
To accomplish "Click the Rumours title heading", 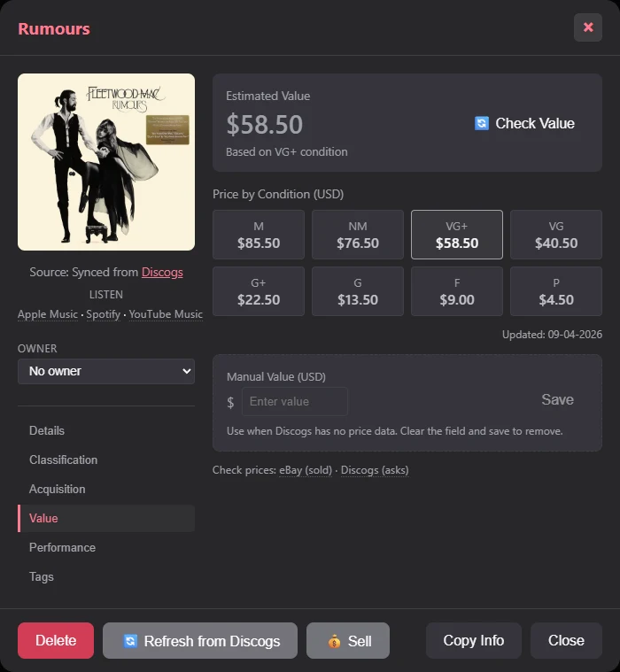I will point(54,28).
